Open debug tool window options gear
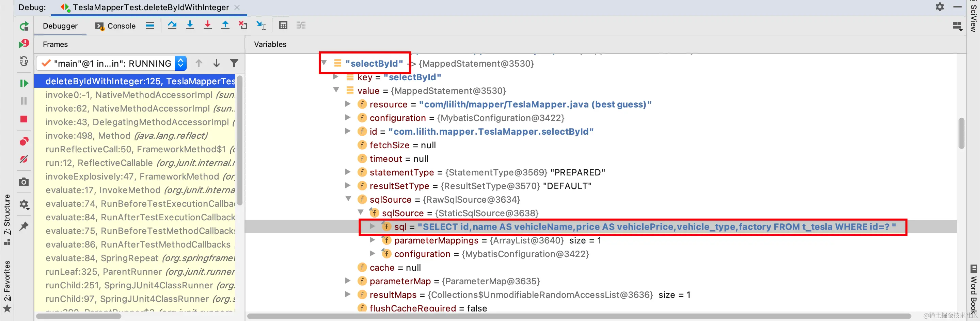Screen dimensions: 980x321 pyautogui.click(x=940, y=7)
